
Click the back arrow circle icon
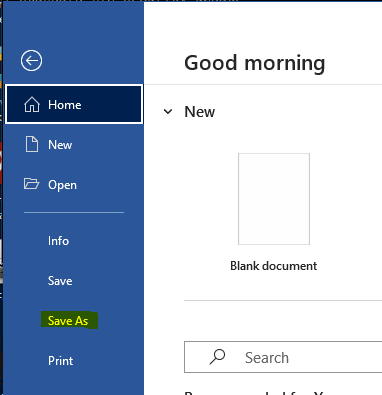pos(31,61)
